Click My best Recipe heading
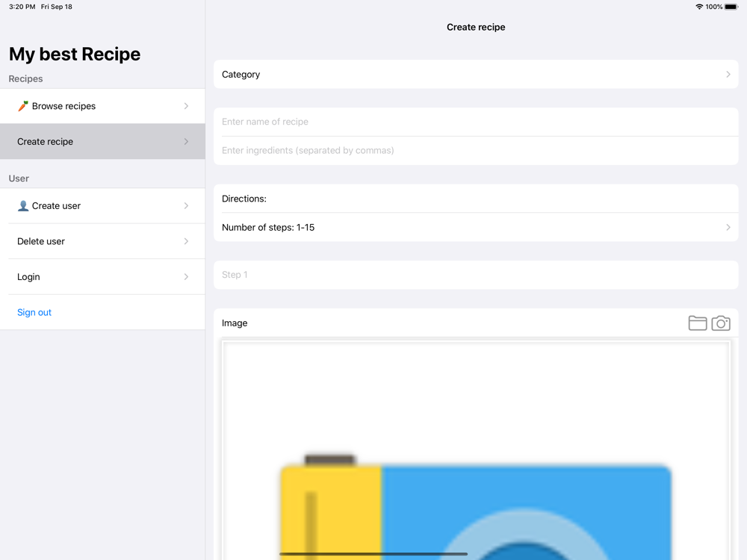The width and height of the screenshot is (747, 560). [75, 54]
